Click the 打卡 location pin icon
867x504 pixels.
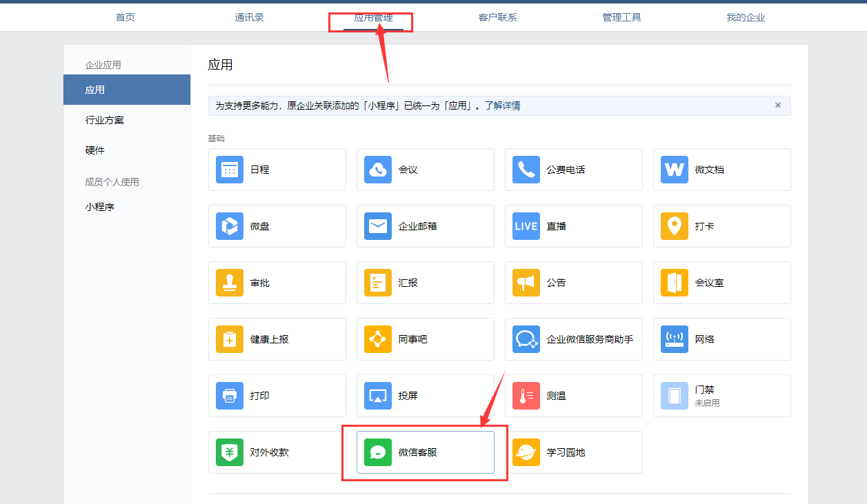(675, 226)
